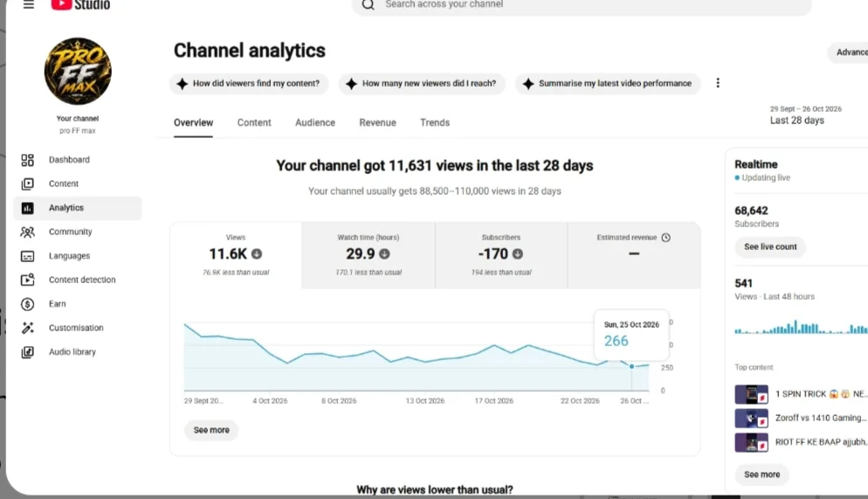The image size is (868, 499).
Task: Select the Subscribers -170 metric card
Action: click(x=501, y=255)
